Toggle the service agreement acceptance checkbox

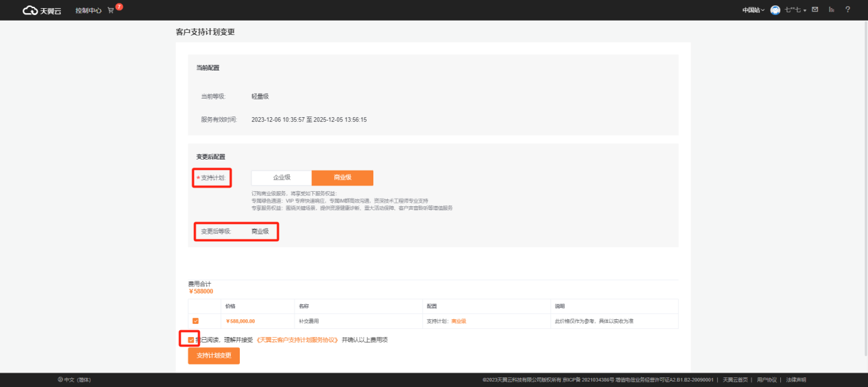pyautogui.click(x=190, y=340)
